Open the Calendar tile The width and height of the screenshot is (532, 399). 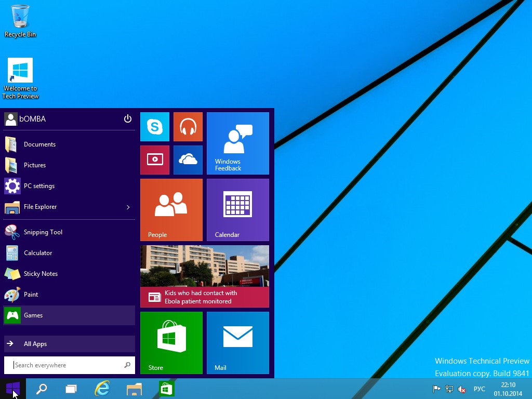click(238, 210)
